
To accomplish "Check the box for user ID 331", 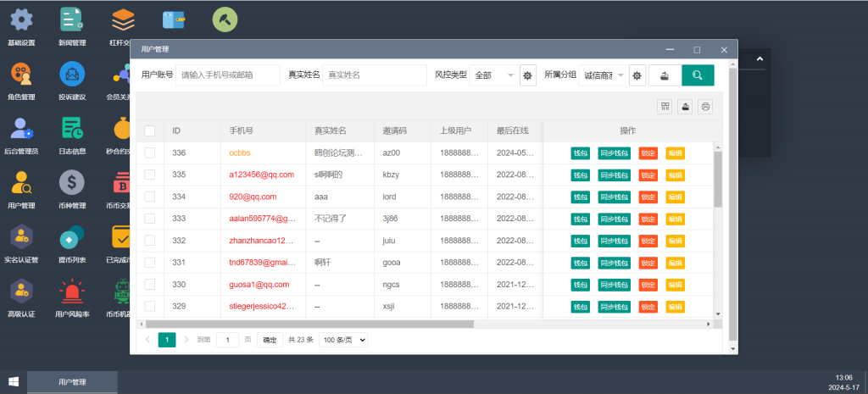I will (x=149, y=263).
